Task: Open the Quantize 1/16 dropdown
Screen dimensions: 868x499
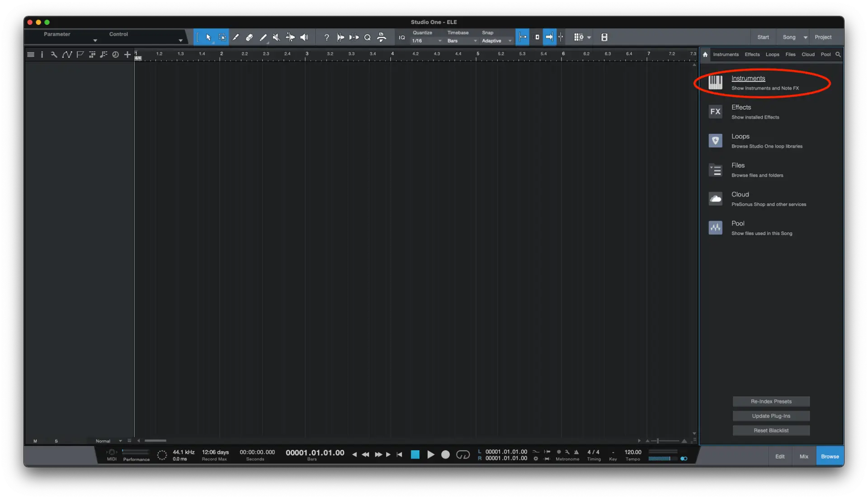Action: [x=426, y=41]
